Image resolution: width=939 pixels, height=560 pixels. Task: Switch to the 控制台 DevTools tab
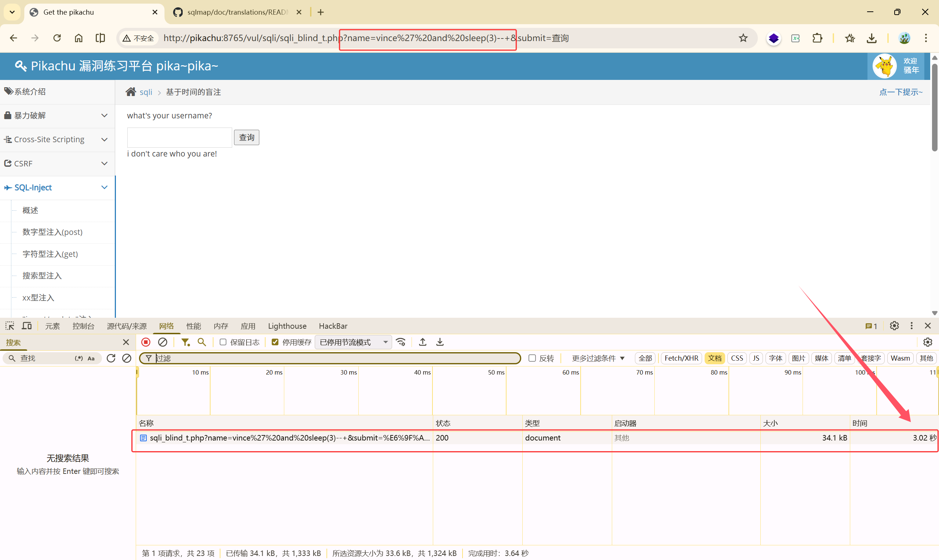[83, 326]
